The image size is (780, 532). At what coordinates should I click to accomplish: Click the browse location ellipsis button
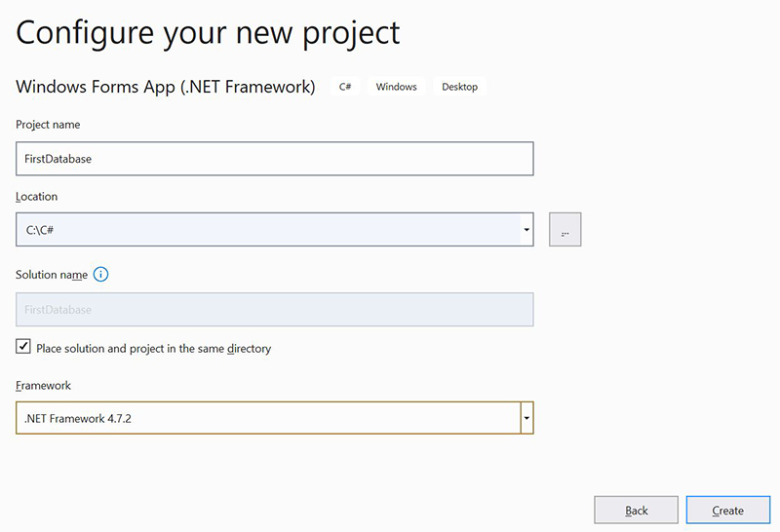[565, 230]
